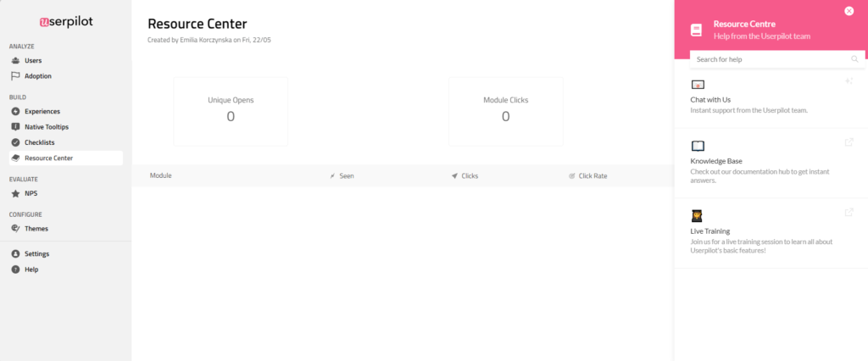
Task: Click the Module column header
Action: click(x=160, y=175)
